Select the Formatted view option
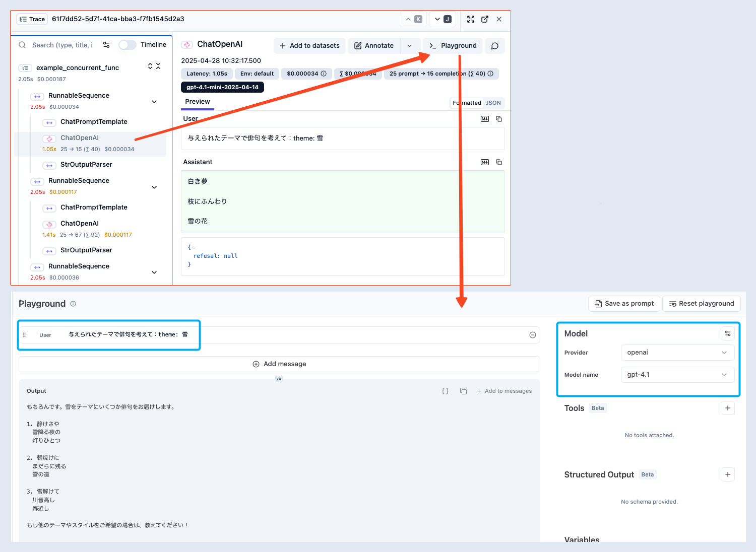This screenshot has height=552, width=756. 467,103
